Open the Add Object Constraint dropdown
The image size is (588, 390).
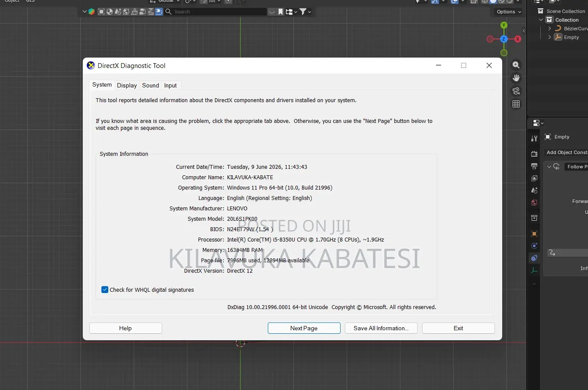(566, 152)
